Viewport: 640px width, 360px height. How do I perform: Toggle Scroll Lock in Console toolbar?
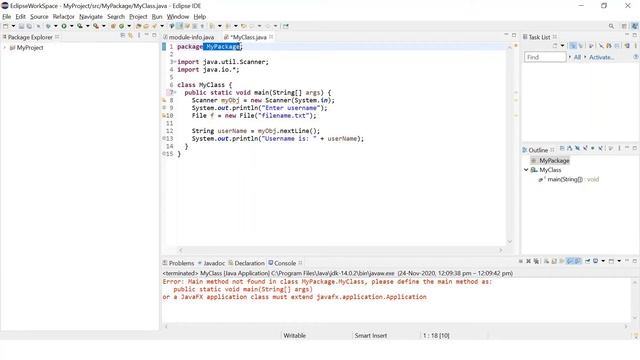point(554,261)
